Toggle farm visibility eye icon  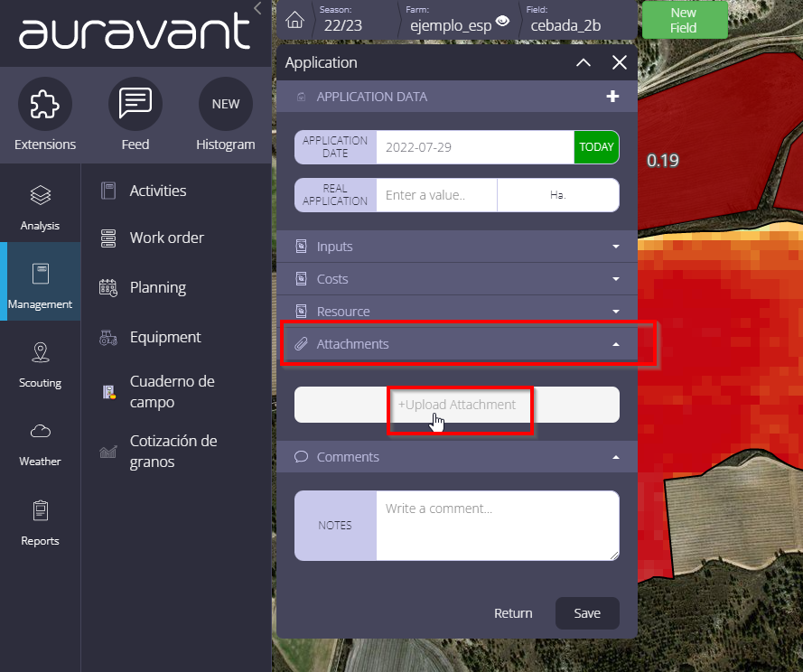[503, 21]
